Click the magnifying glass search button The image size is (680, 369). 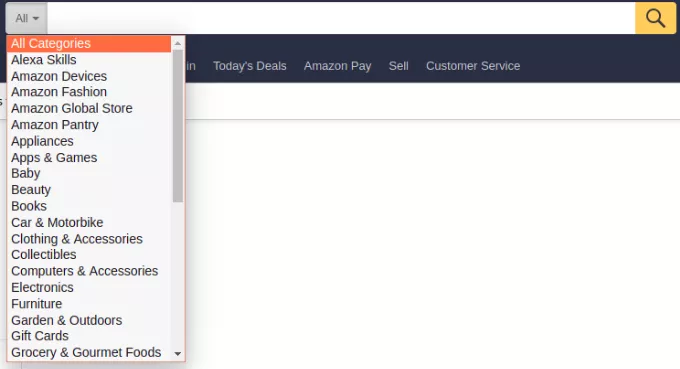655,18
